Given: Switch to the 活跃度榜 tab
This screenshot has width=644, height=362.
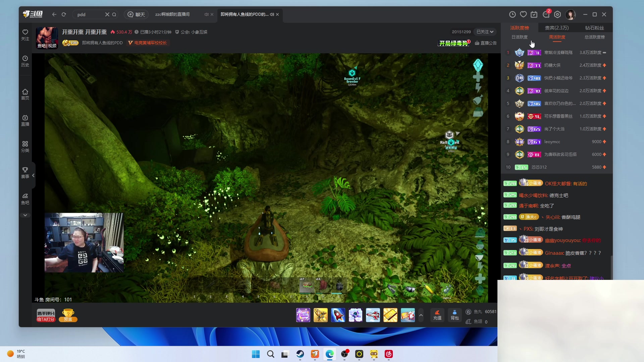Looking at the screenshot, I should click(x=520, y=28).
